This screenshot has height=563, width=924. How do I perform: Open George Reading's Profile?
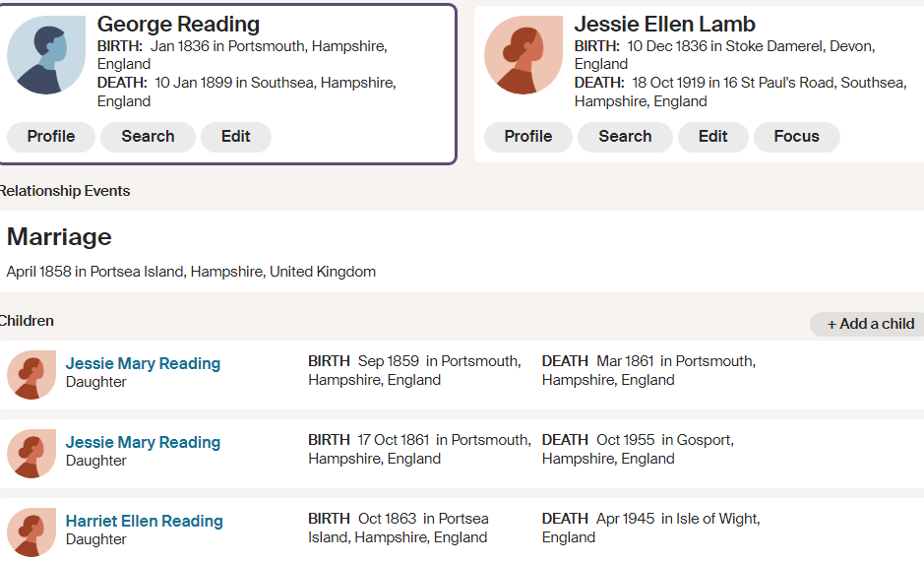pyautogui.click(x=51, y=137)
